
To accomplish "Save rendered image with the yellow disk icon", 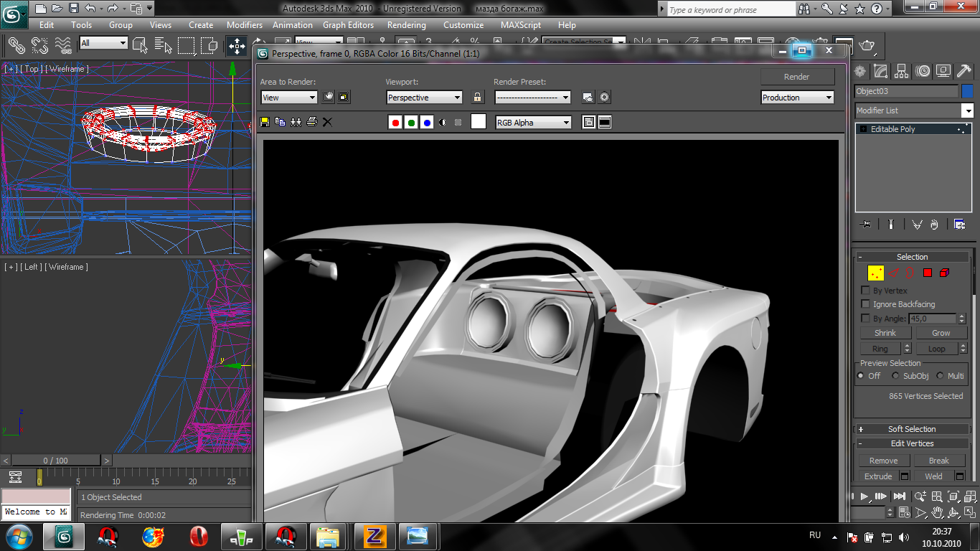I will click(x=265, y=122).
